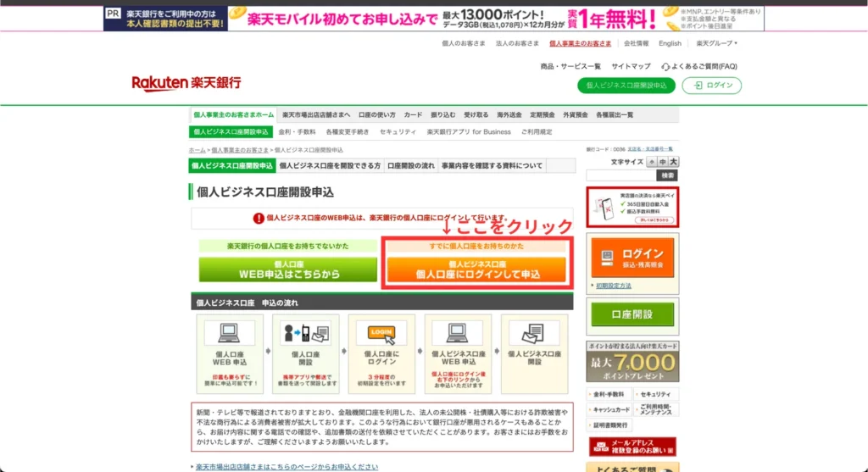The width and height of the screenshot is (868, 472).
Task: Switch the site language to English
Action: coord(670,43)
